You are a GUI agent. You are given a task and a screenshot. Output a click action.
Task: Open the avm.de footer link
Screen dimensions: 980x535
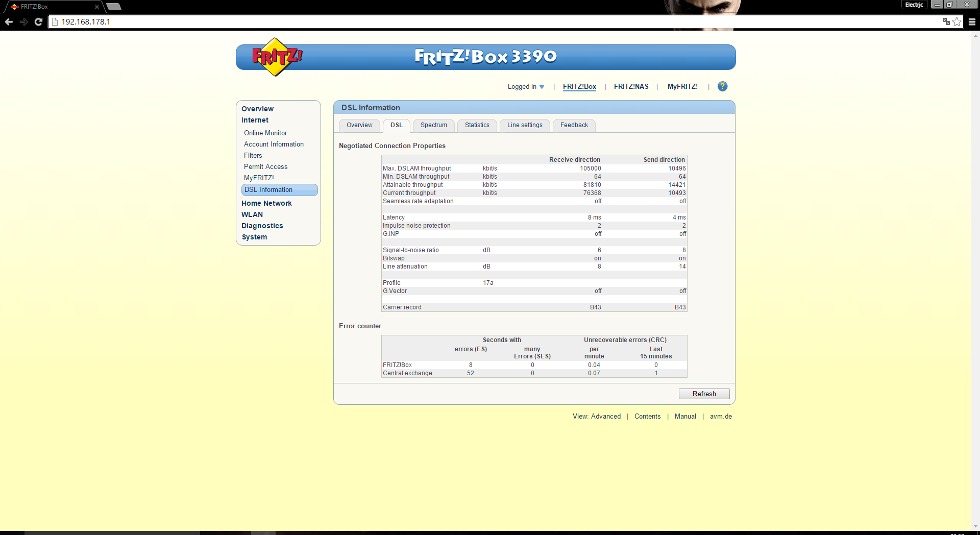tap(721, 417)
